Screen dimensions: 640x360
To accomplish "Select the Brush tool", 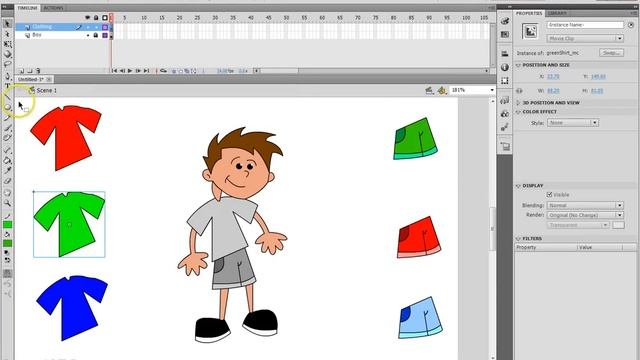I will [x=7, y=128].
